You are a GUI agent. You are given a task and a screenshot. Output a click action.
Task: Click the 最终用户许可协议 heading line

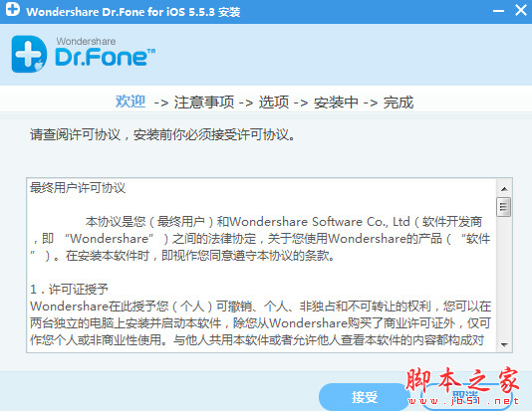click(x=78, y=187)
